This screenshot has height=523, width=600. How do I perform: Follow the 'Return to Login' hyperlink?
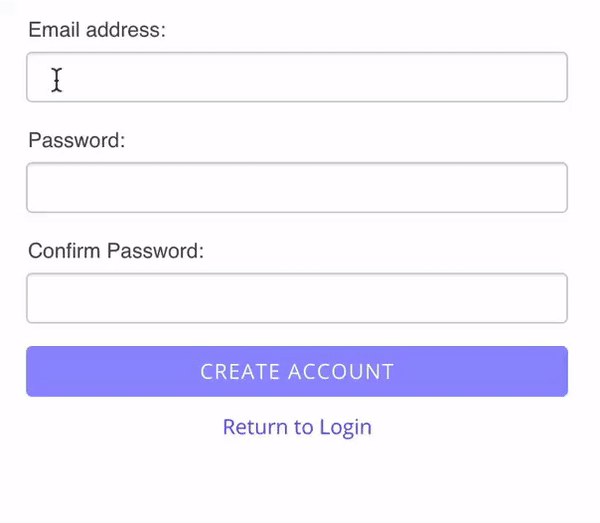(x=297, y=427)
